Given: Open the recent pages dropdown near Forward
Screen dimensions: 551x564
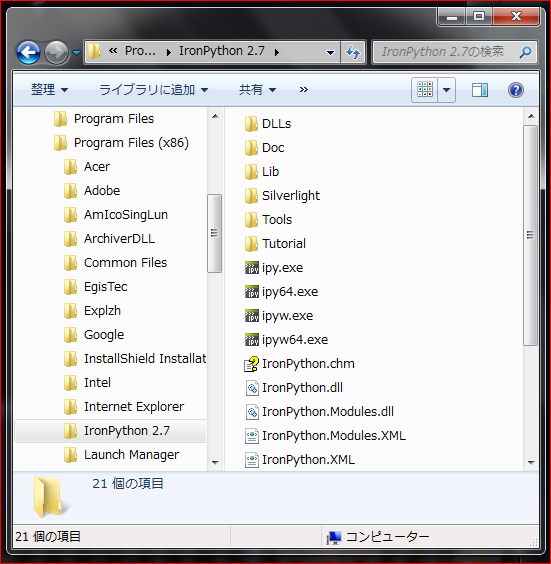Looking at the screenshot, I should coord(76,53).
